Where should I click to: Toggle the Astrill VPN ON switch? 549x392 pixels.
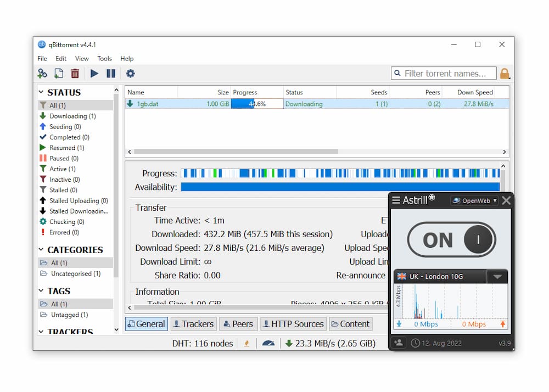point(451,240)
